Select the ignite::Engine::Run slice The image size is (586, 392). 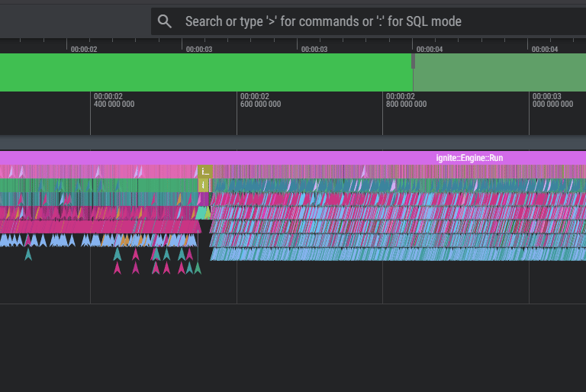tap(469, 158)
